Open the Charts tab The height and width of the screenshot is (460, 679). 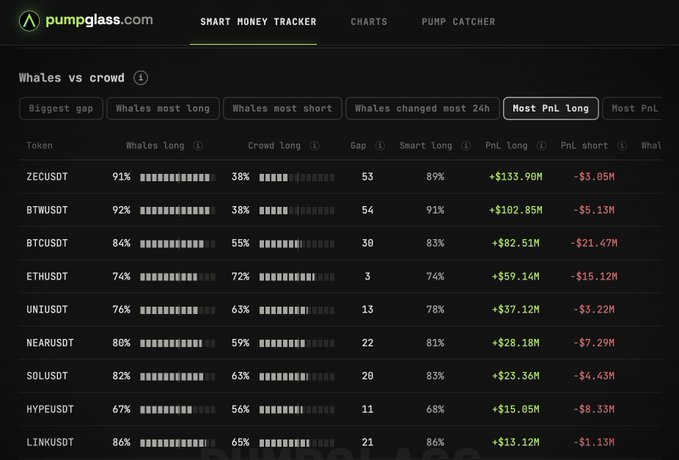369,22
